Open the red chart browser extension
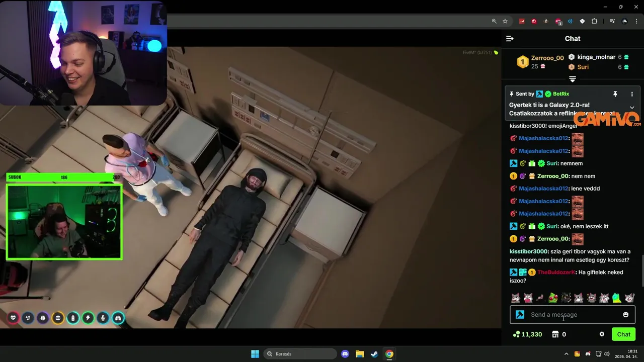This screenshot has width=644, height=362. (x=522, y=21)
